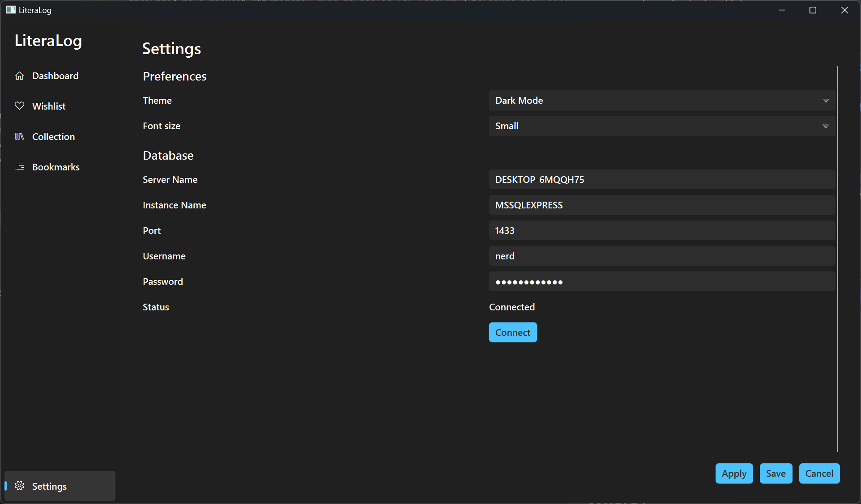Image resolution: width=861 pixels, height=504 pixels.
Task: Click the LiteraLog sidebar logo text
Action: point(48,41)
